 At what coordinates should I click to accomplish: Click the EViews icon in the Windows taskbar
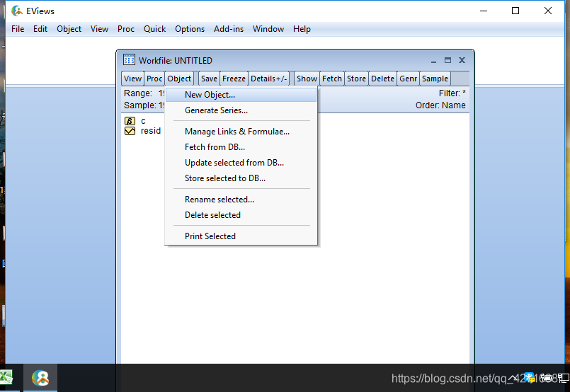40,378
